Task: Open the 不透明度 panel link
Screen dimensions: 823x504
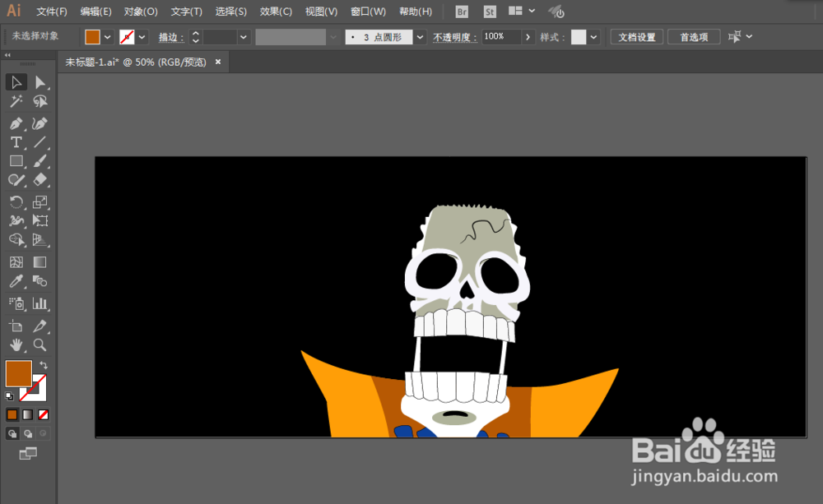Action: [x=454, y=37]
